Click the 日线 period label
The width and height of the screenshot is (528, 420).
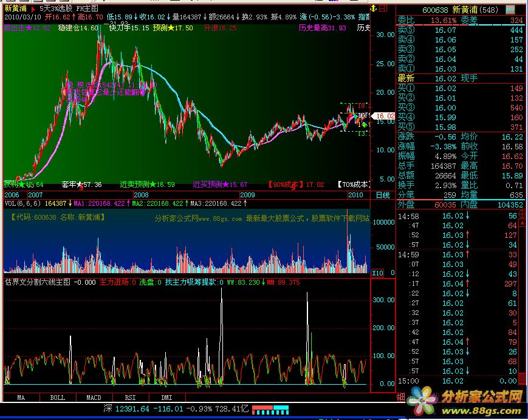pyautogui.click(x=383, y=195)
